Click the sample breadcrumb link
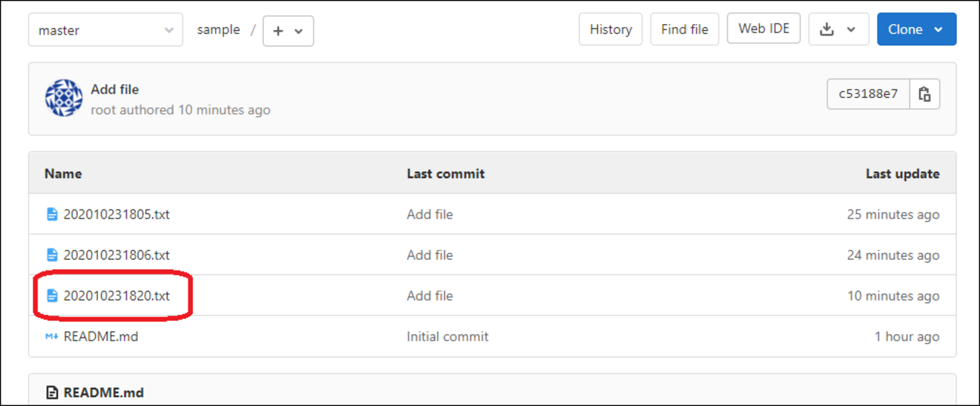Screen dimensions: 980x406 point(219,30)
